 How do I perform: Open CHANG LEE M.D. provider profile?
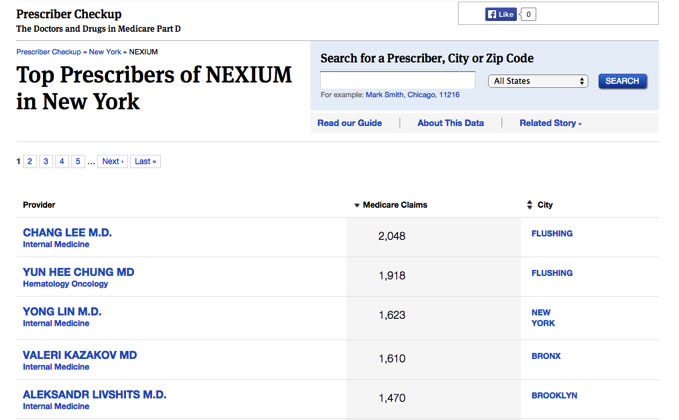pos(67,233)
